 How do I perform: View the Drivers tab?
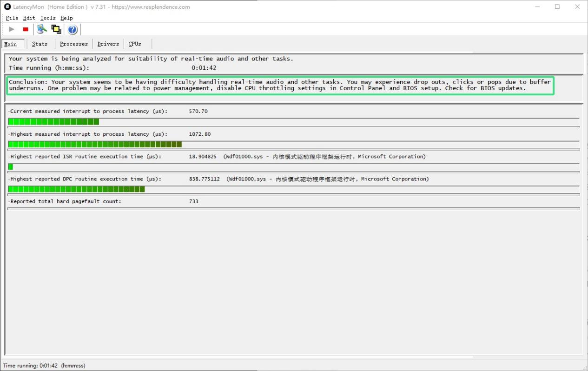click(108, 44)
